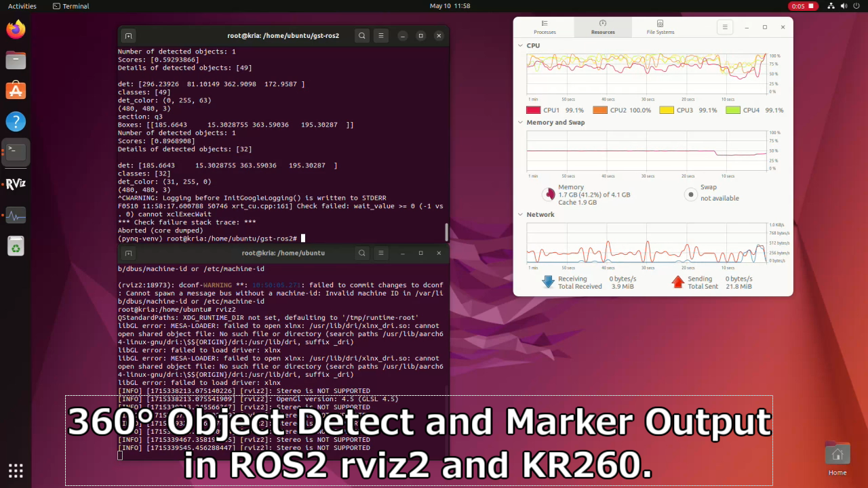Collapse the CPU section

click(x=521, y=45)
